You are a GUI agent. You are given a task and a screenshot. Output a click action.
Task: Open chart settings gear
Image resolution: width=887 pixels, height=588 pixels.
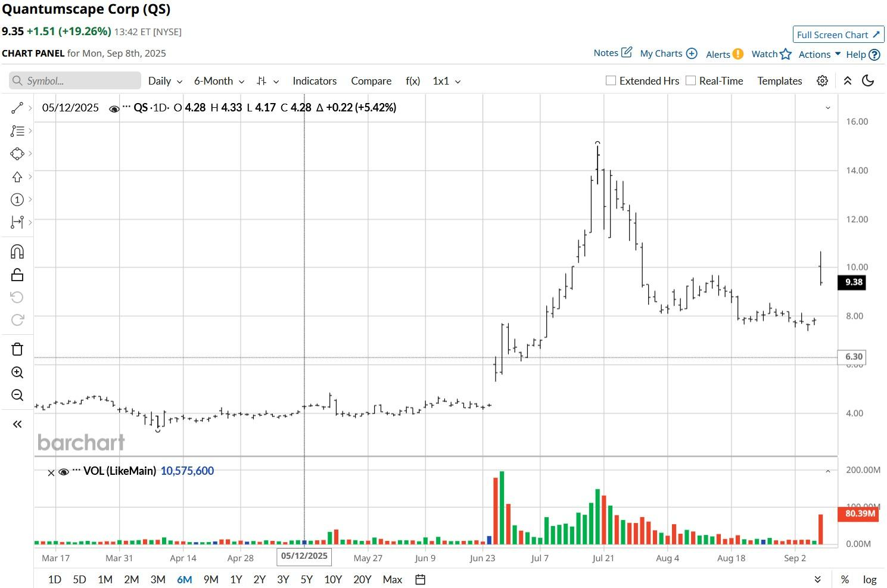click(823, 81)
